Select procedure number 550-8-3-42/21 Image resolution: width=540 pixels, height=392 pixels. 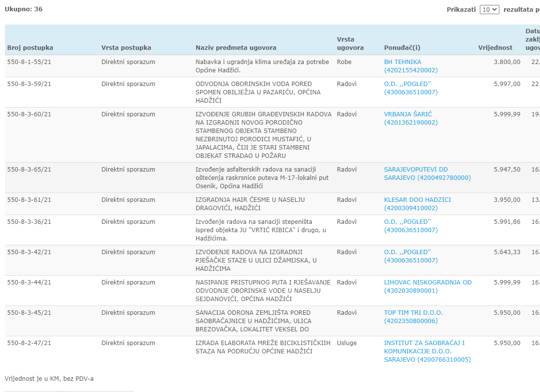pyautogui.click(x=29, y=252)
